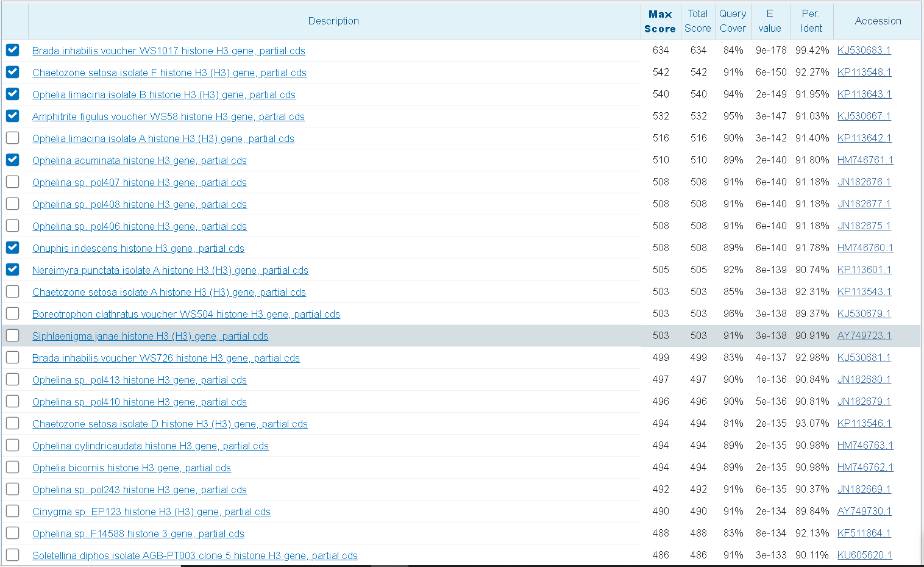The width and height of the screenshot is (924, 567).
Task: Open Chaetozone setosa isolate A description link
Action: tap(169, 292)
